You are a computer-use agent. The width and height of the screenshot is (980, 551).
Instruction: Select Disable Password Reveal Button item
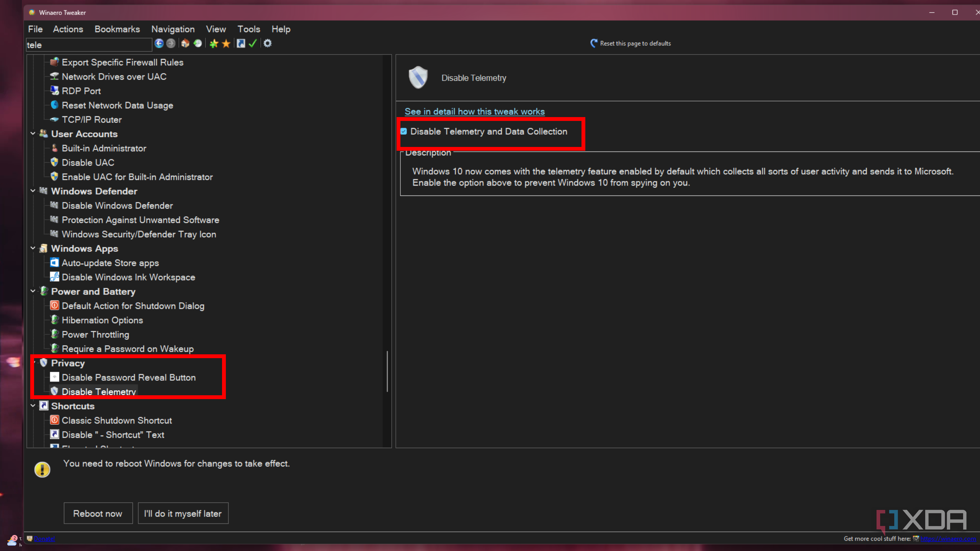click(x=129, y=377)
